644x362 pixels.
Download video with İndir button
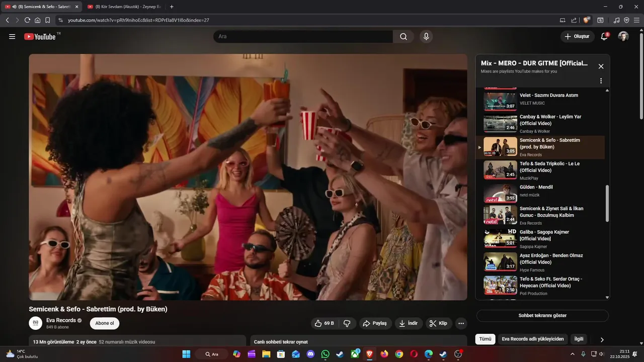click(409, 323)
